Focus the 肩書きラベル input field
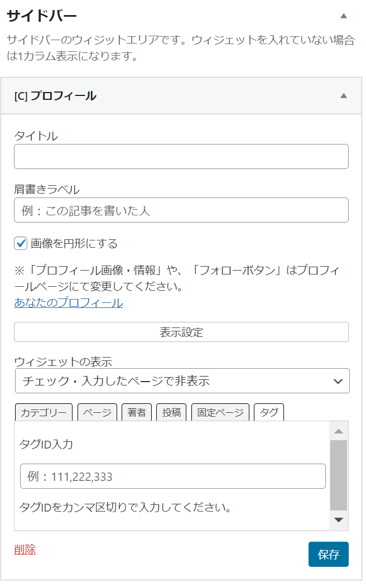Image resolution: width=366 pixels, height=588 pixels. click(x=181, y=210)
